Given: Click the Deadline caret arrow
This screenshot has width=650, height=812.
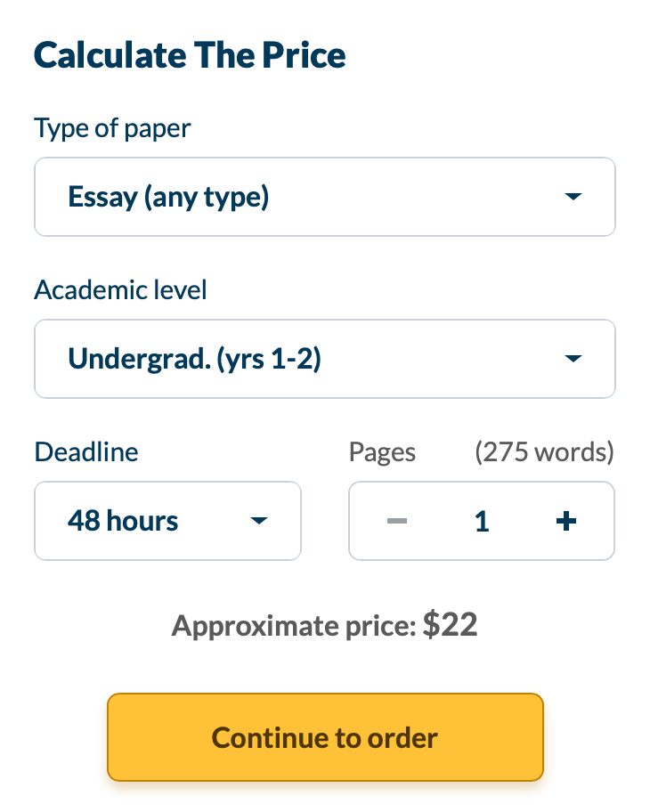Looking at the screenshot, I should coord(259,521).
